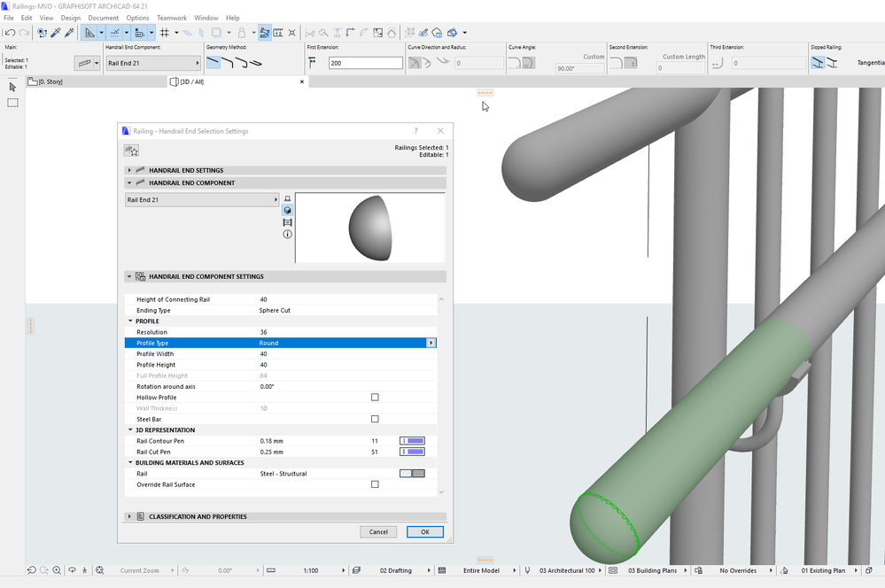Open the Teamwork menu
This screenshot has height=588, width=885.
point(171,18)
